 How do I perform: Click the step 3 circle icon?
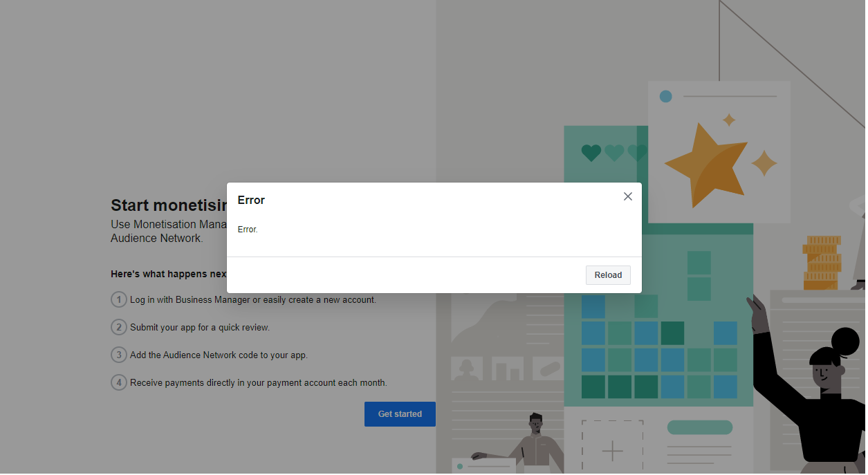[x=119, y=355]
